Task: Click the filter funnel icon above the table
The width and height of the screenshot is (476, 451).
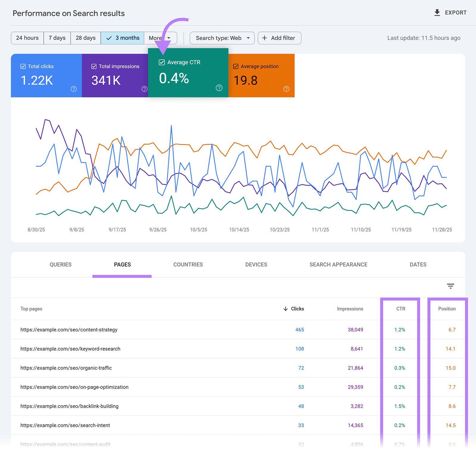Action: click(450, 286)
